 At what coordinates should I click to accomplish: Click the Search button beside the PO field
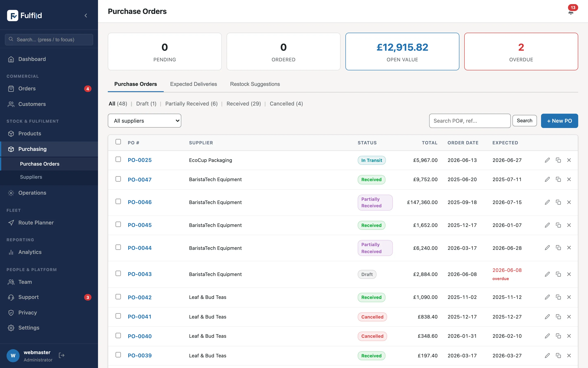click(x=525, y=121)
